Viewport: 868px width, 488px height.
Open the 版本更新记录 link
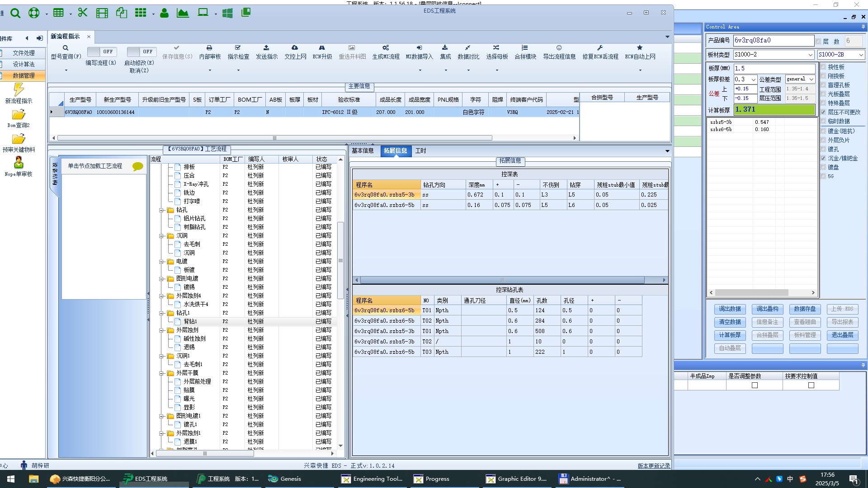tap(654, 466)
